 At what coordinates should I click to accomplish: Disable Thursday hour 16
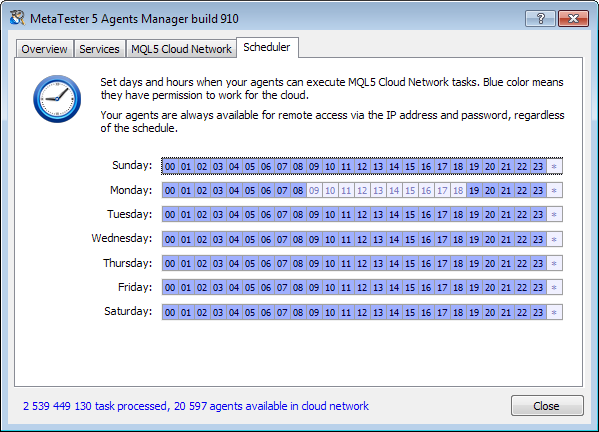tap(426, 264)
